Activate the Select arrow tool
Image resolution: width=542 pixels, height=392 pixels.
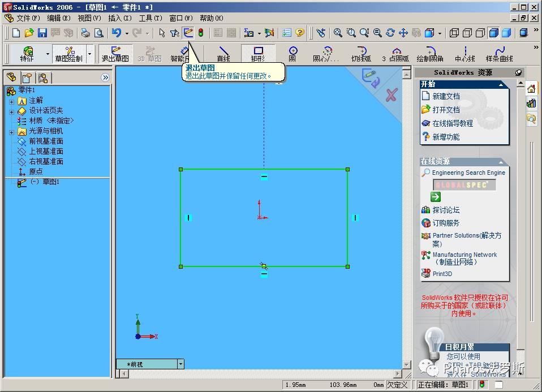click(x=162, y=33)
